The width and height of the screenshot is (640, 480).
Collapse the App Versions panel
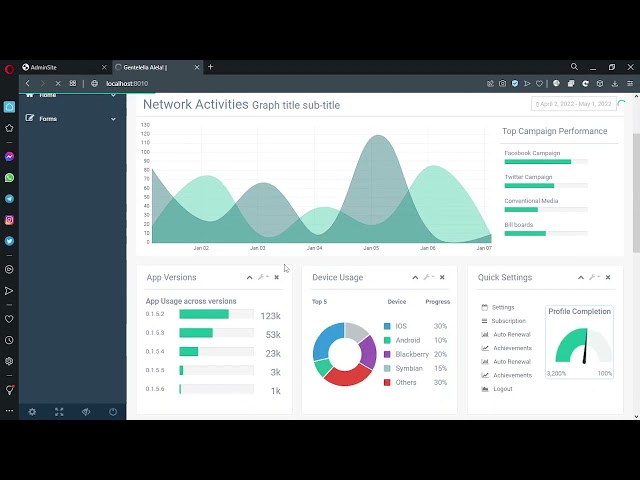coord(250,277)
